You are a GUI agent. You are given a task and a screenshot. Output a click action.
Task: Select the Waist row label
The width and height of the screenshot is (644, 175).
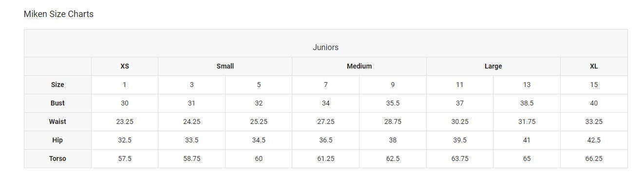tap(57, 122)
